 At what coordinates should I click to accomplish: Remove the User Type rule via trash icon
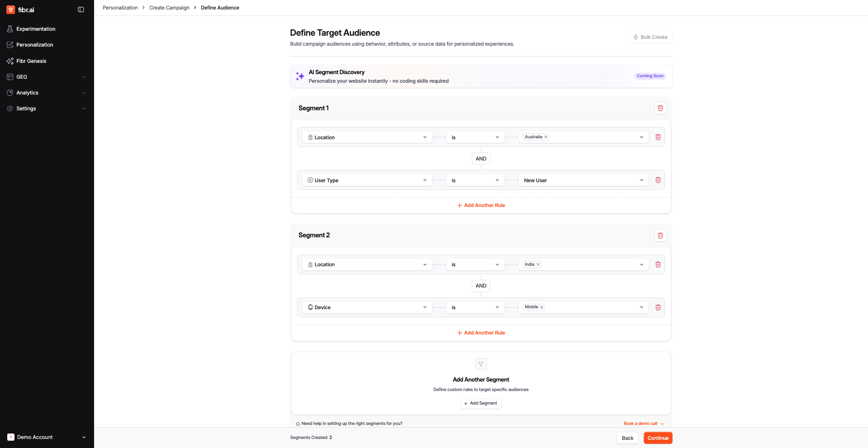658,180
